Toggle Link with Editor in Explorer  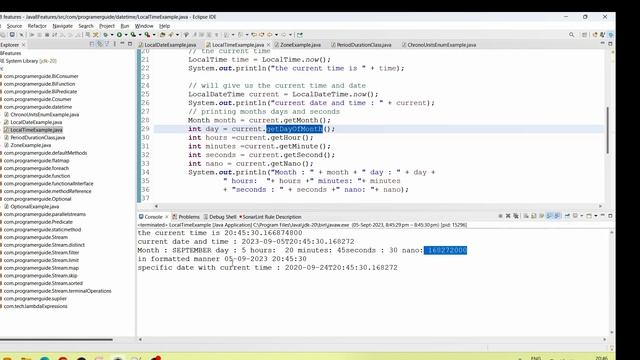tap(99, 44)
